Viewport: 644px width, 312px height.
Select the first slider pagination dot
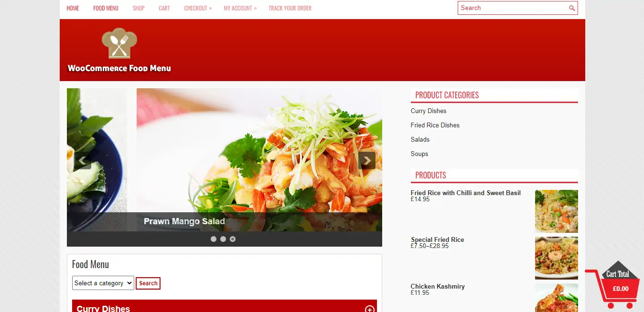[214, 239]
